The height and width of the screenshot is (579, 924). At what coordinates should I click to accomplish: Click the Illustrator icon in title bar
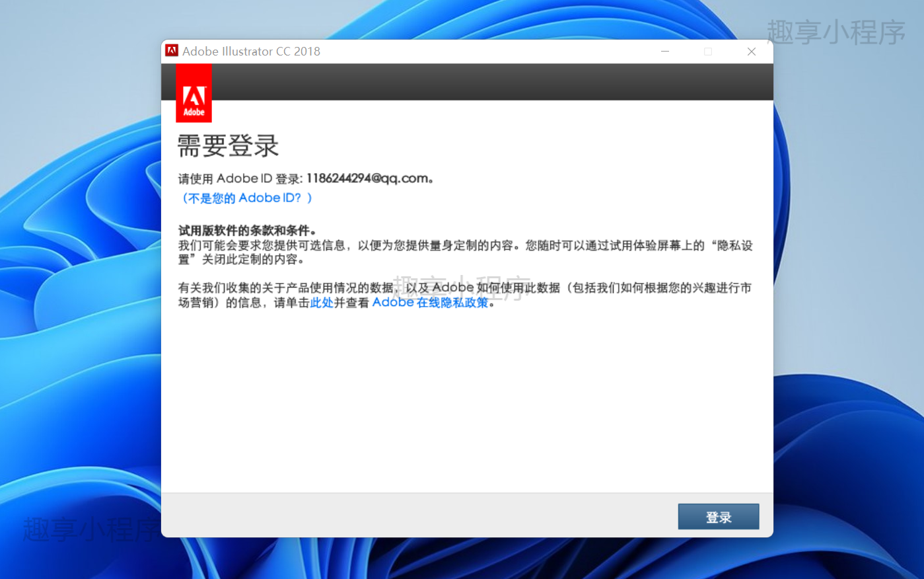coord(172,51)
